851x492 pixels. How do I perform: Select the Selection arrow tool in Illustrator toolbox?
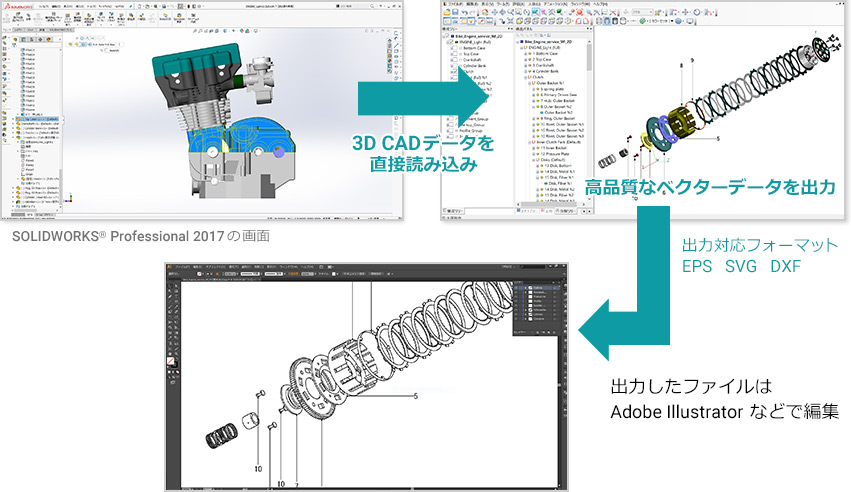[170, 285]
